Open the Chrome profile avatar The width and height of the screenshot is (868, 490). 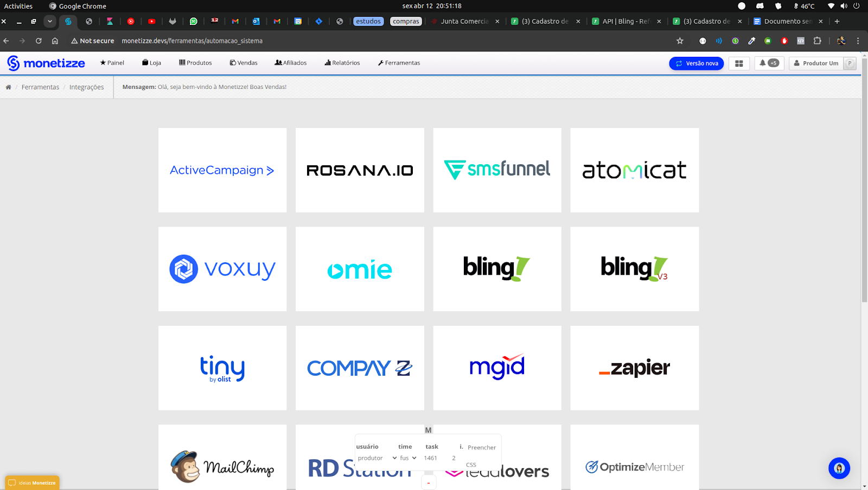[841, 41]
